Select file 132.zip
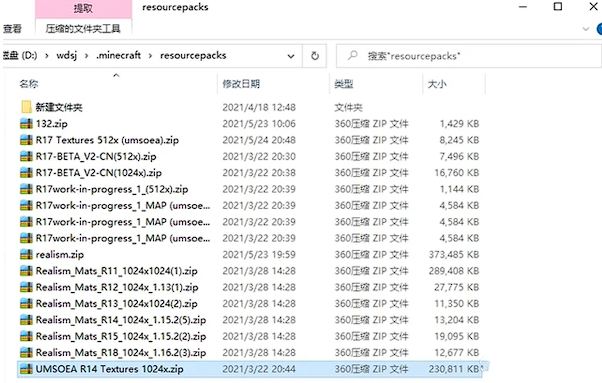The height and width of the screenshot is (383, 602). point(51,124)
